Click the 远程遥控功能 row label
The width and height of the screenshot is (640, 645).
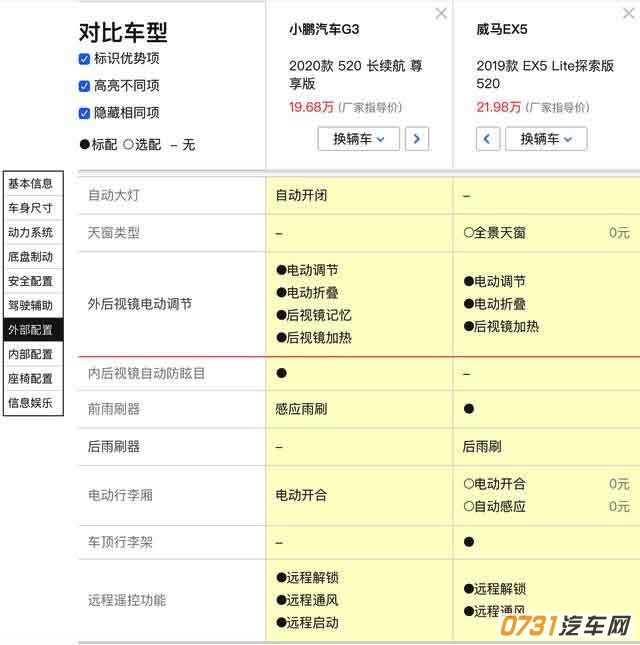click(127, 601)
